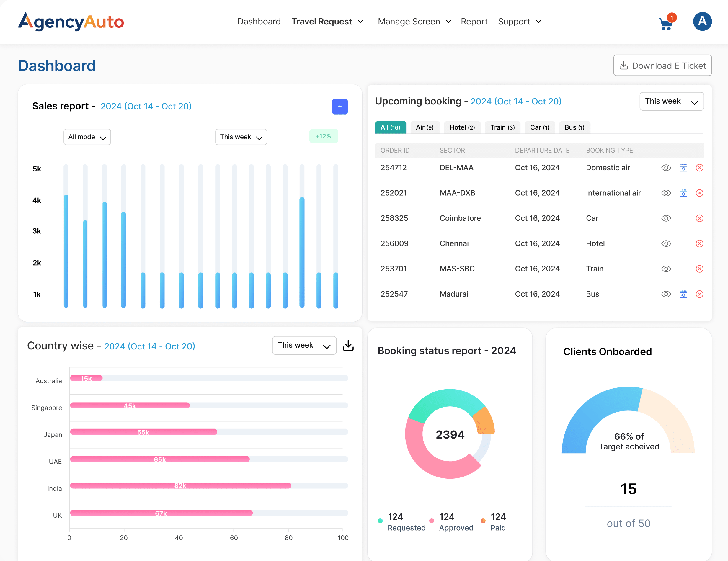
Task: Change This week filter on Upcoming booking
Action: [672, 101]
